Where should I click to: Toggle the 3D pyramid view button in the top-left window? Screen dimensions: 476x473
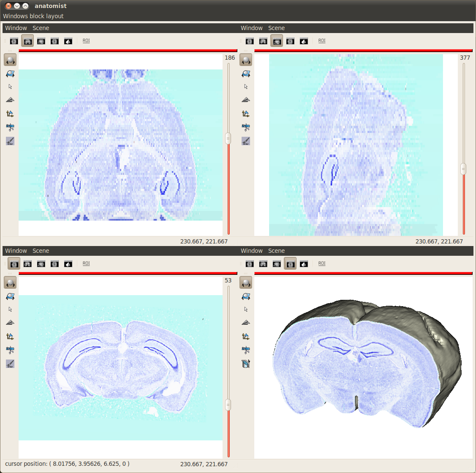click(68, 41)
